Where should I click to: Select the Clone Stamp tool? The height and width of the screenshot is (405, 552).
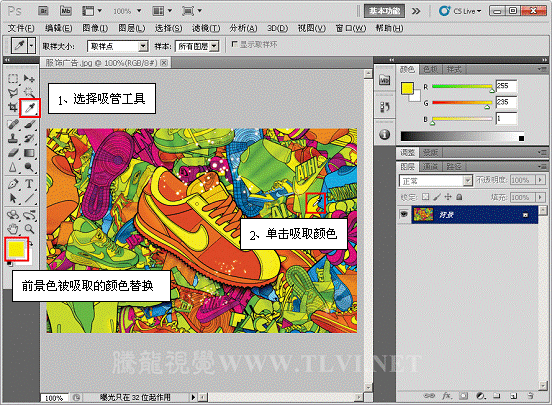click(x=13, y=138)
